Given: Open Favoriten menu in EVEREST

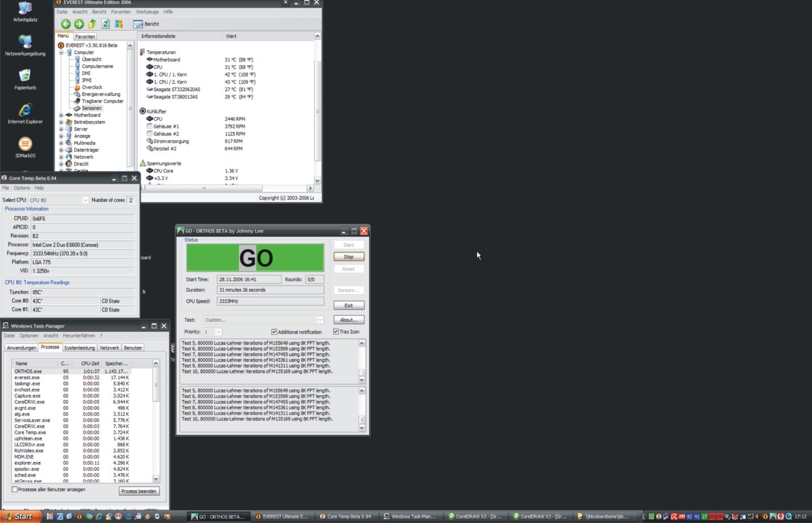Looking at the screenshot, I should 121,12.
